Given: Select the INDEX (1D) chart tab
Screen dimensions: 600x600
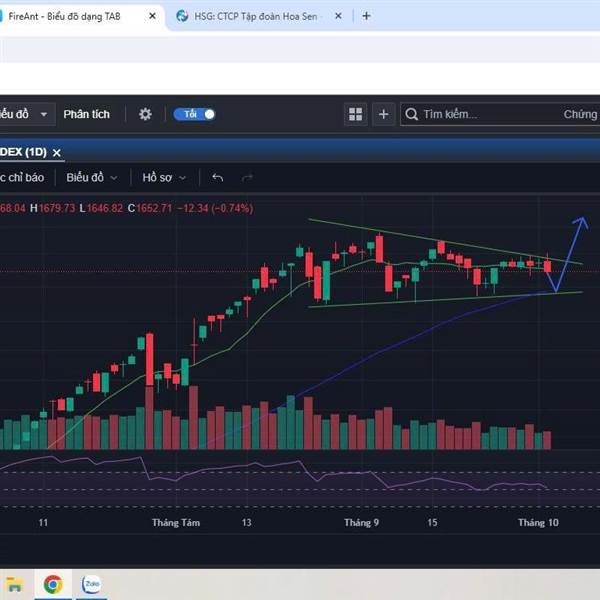Looking at the screenshot, I should click(x=23, y=152).
